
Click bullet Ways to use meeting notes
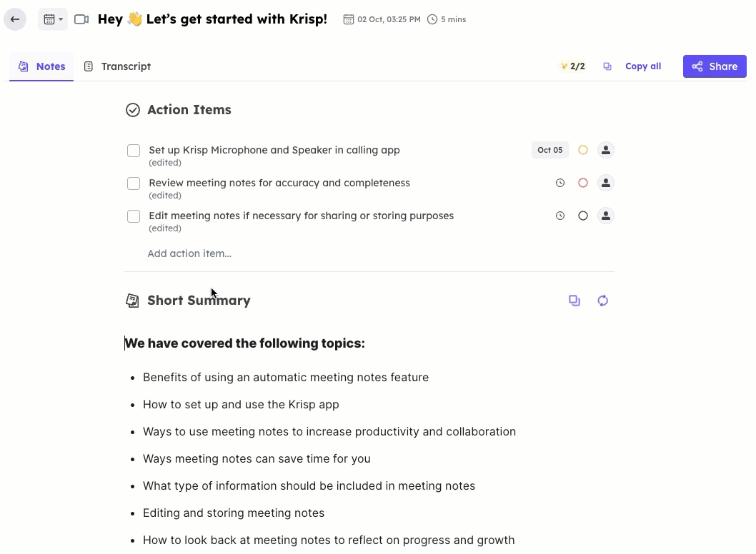coord(329,431)
